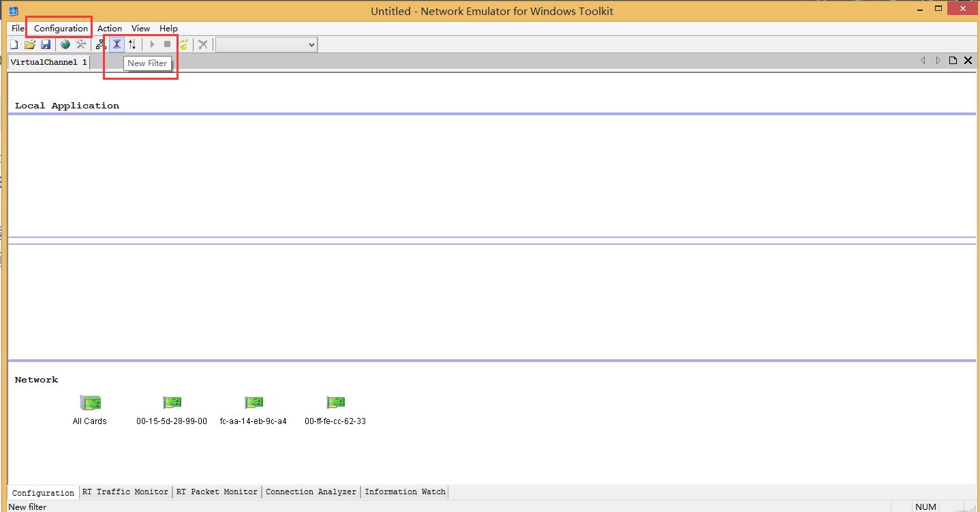Open the Action menu
The width and height of the screenshot is (980, 512).
[x=110, y=29]
